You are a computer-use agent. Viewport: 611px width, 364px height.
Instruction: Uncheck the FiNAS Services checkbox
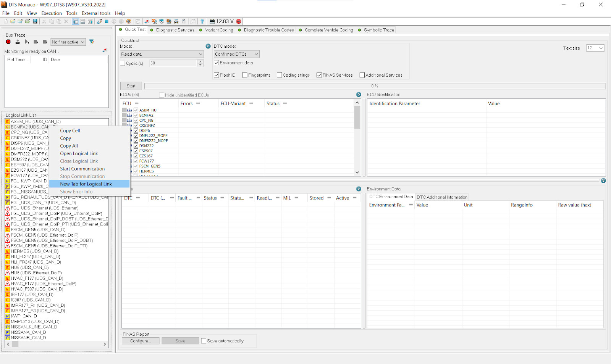(319, 75)
